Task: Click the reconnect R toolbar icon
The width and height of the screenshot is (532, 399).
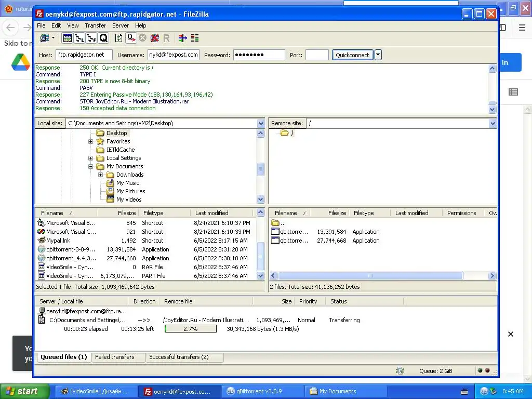Action: tap(167, 38)
